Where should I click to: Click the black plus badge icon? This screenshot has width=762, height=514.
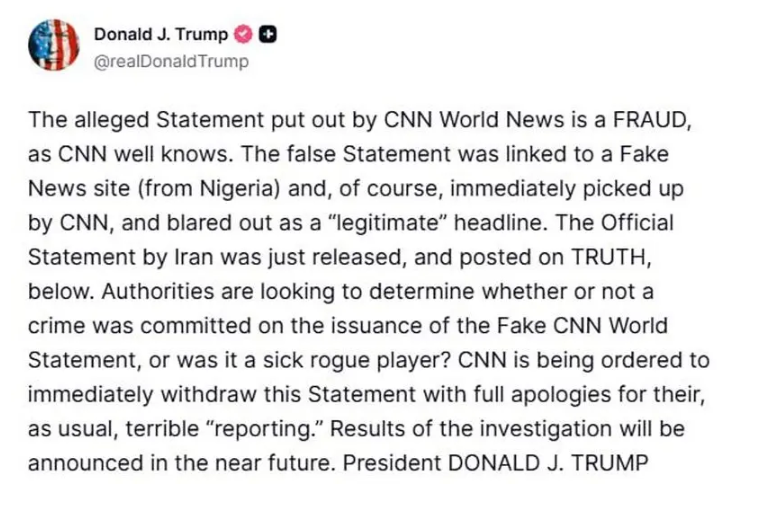tap(267, 34)
